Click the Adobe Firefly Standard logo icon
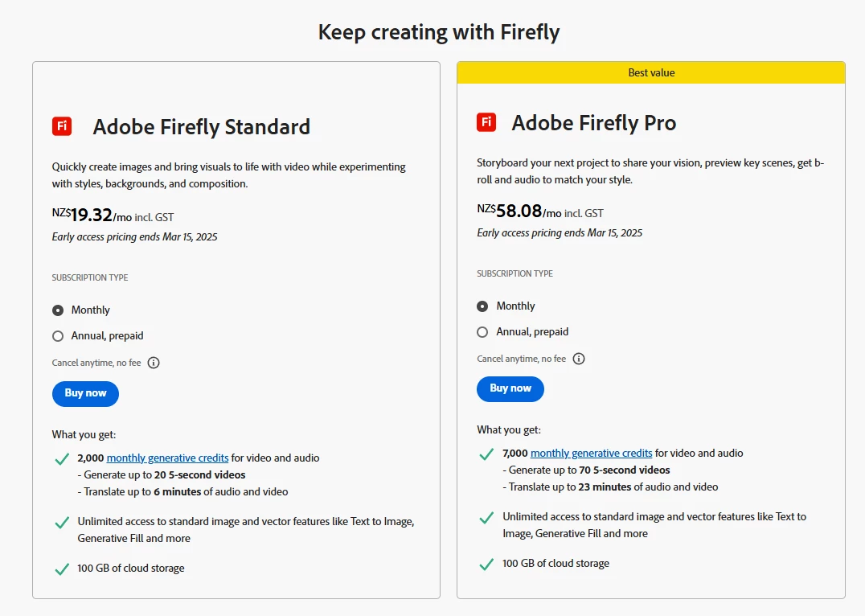 [62, 126]
